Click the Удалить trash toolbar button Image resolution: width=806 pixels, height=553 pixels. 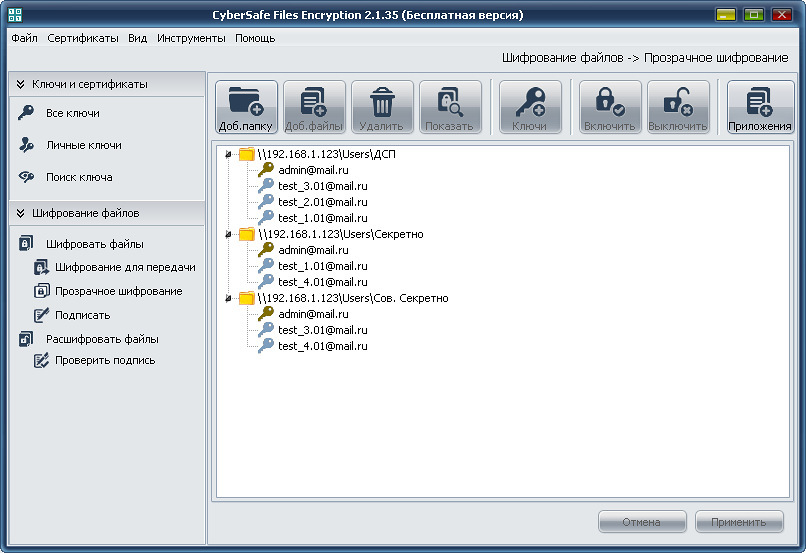(382, 107)
